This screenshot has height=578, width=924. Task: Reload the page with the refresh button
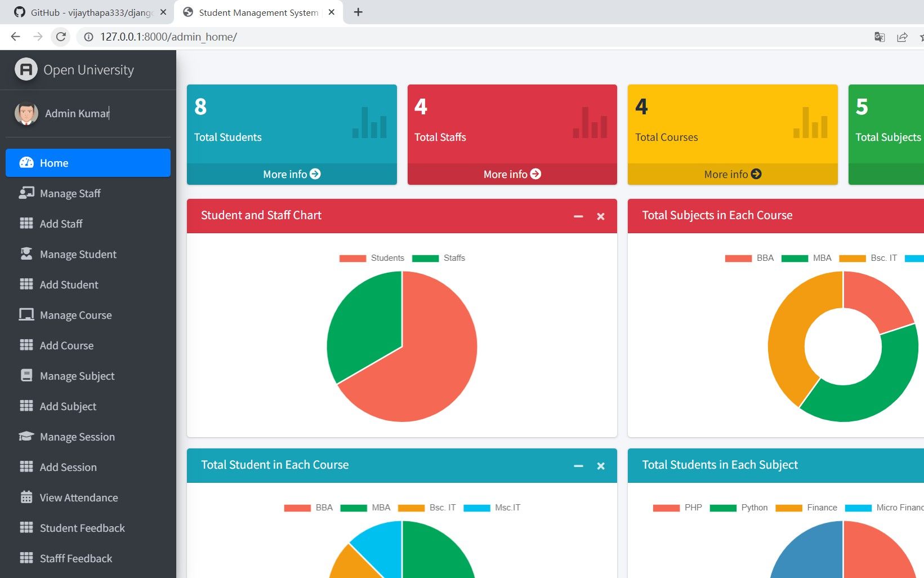coord(61,37)
